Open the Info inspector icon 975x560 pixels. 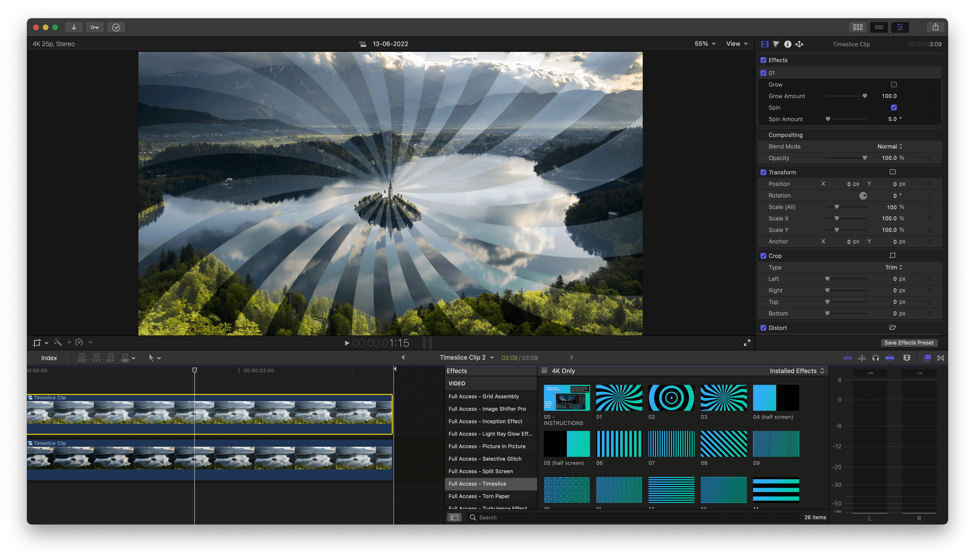(x=788, y=44)
